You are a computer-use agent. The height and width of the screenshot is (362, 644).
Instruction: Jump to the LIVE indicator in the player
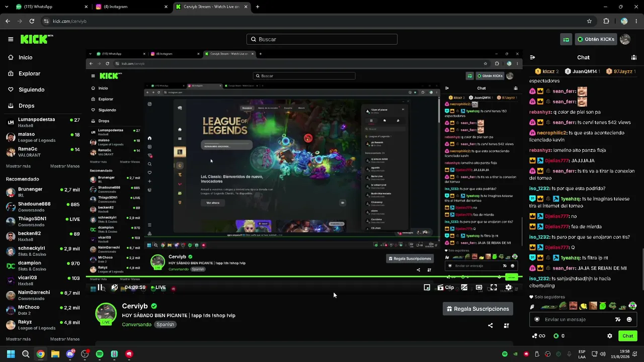click(x=158, y=288)
